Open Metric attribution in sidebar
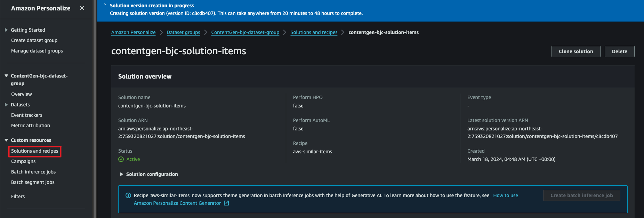644x218 pixels. [31, 126]
